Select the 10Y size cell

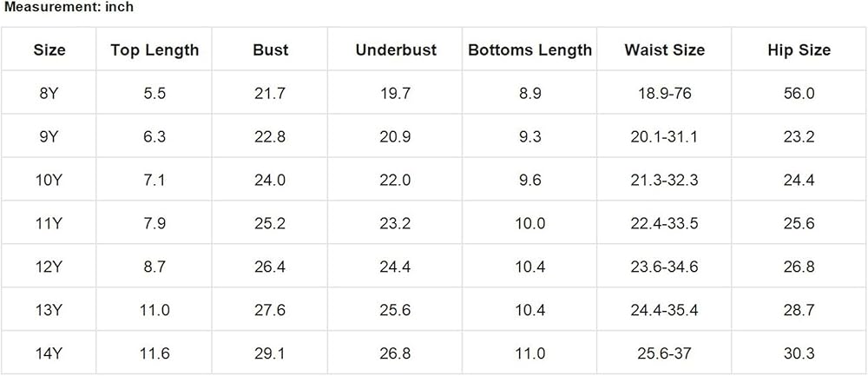point(49,180)
